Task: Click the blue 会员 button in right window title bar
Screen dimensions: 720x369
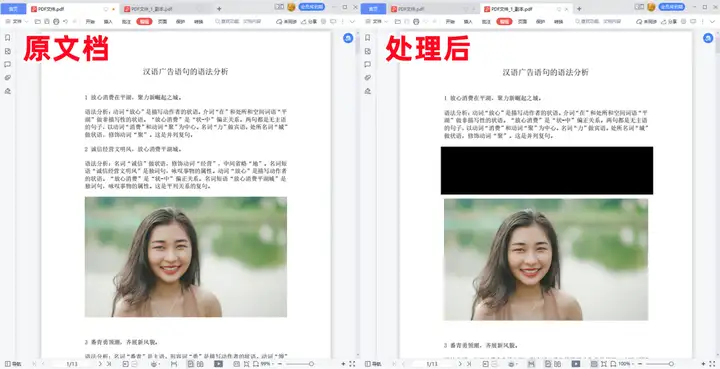Action: 672,7
